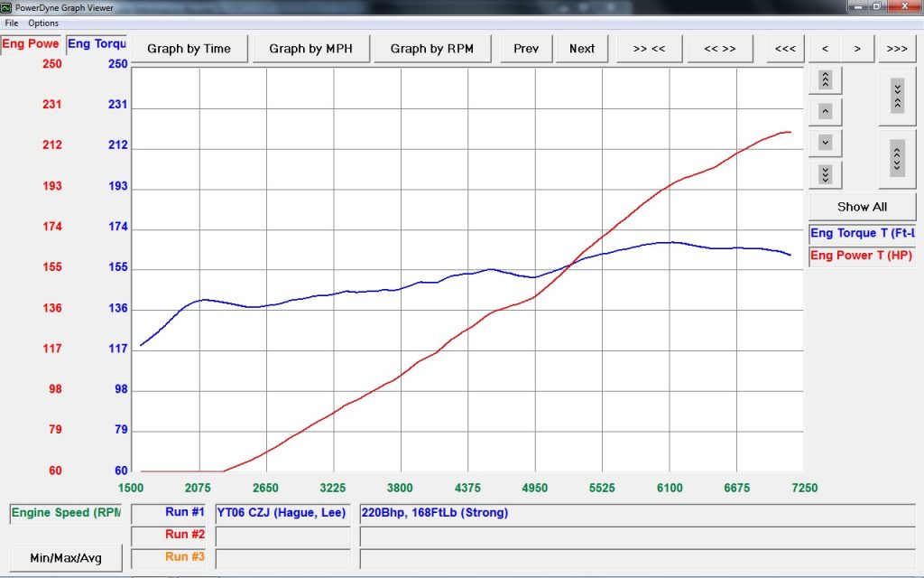Open the File menu
The image size is (924, 578).
pyautogui.click(x=12, y=23)
